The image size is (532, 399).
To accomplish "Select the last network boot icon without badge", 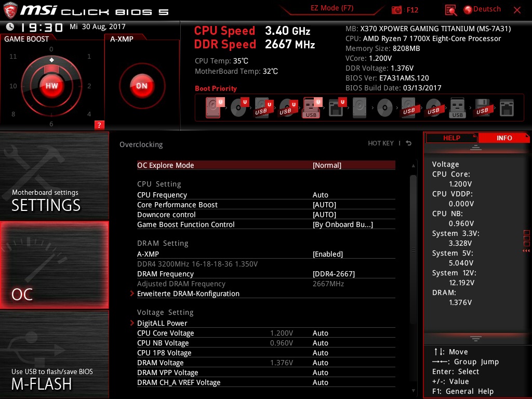I will coord(507,108).
